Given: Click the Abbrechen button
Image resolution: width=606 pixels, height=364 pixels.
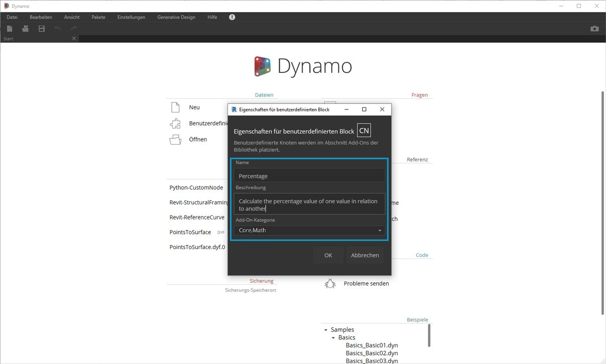Looking at the screenshot, I should (365, 255).
